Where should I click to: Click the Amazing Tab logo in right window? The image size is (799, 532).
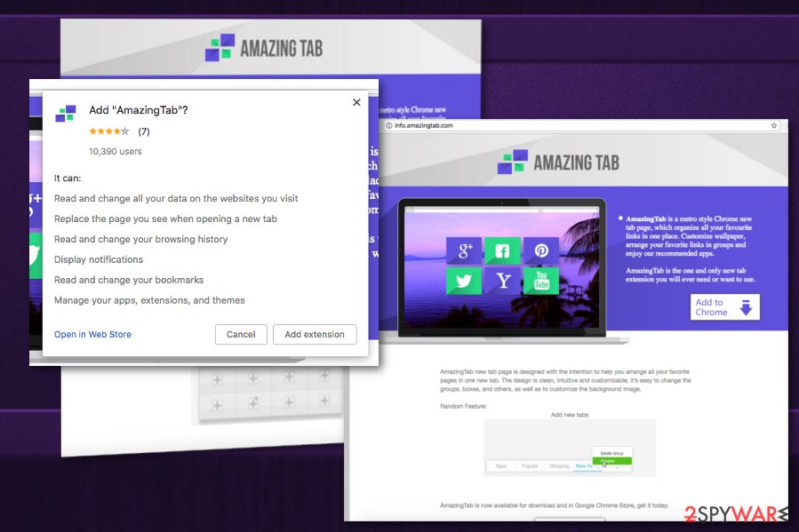[558, 163]
